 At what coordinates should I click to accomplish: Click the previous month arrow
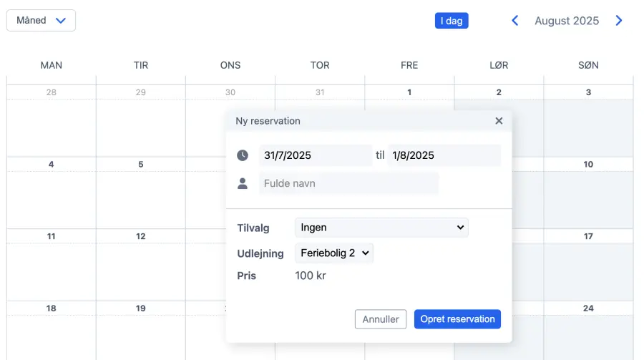coord(514,21)
